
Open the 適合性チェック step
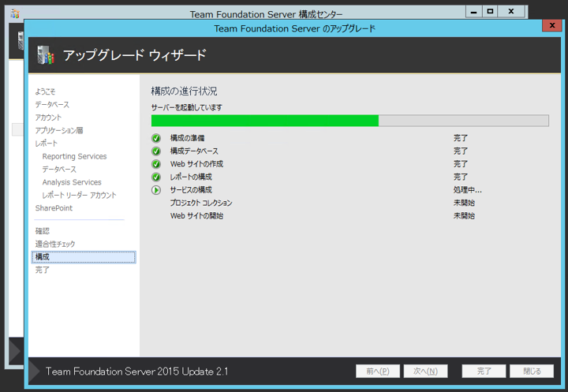55,245
